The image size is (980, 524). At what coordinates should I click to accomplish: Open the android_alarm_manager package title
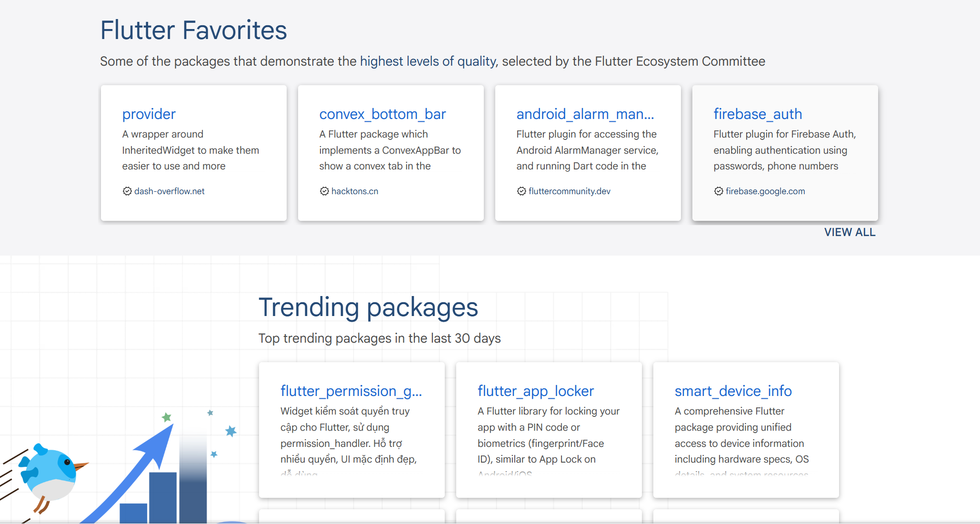coord(585,114)
